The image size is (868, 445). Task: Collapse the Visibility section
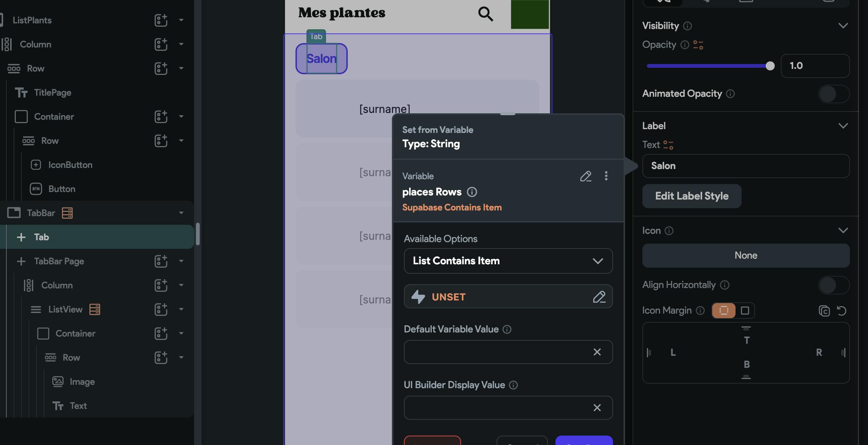(x=843, y=26)
